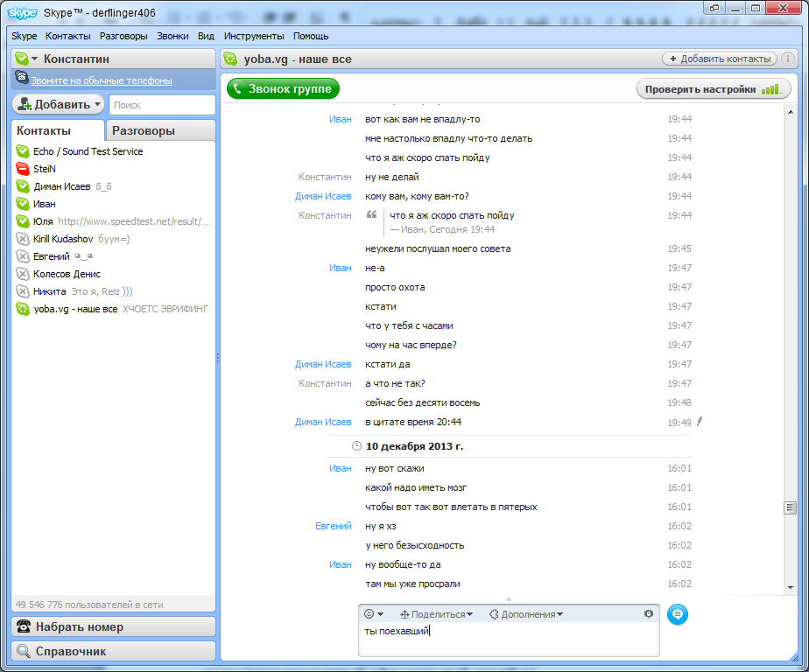Focus the Поиск search field
The image size is (809, 672).
pyautogui.click(x=162, y=105)
